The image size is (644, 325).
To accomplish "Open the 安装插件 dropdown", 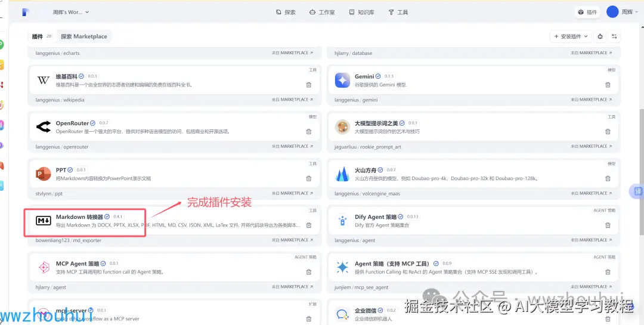I will pyautogui.click(x=571, y=36).
